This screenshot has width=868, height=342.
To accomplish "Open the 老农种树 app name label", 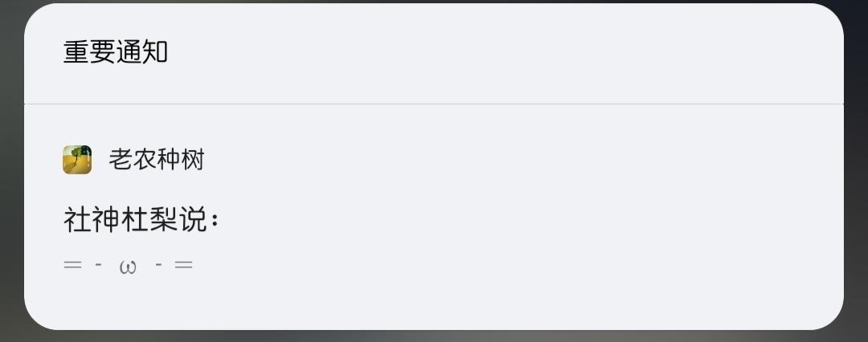I will pyautogui.click(x=157, y=160).
